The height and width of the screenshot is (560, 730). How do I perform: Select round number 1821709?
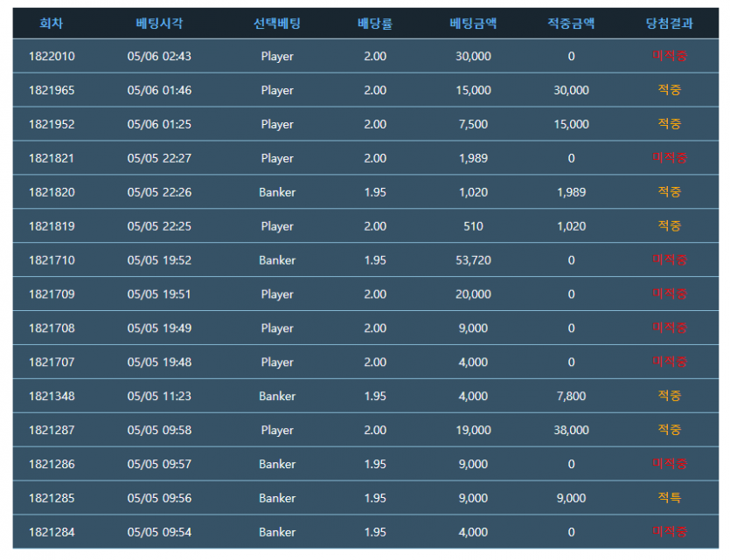tap(52, 294)
